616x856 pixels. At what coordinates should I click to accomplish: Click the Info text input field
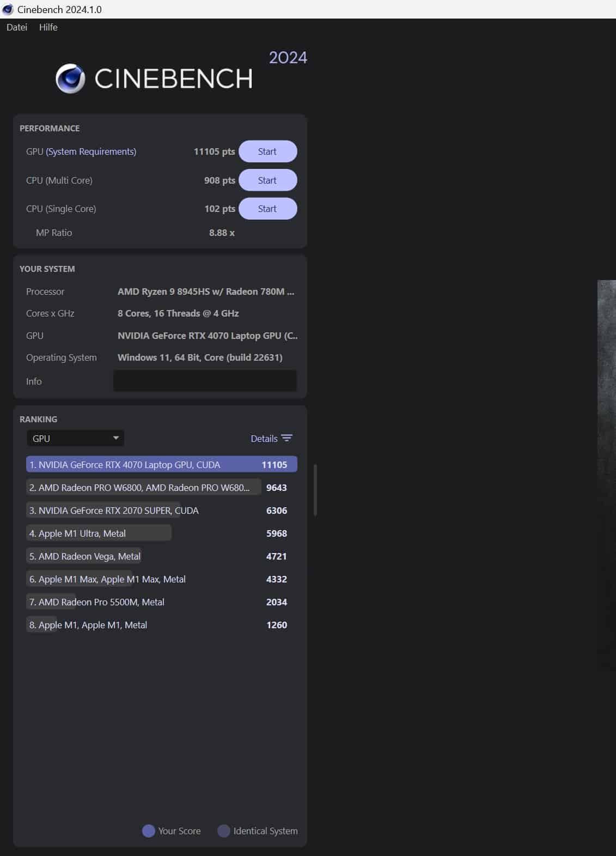(x=205, y=381)
